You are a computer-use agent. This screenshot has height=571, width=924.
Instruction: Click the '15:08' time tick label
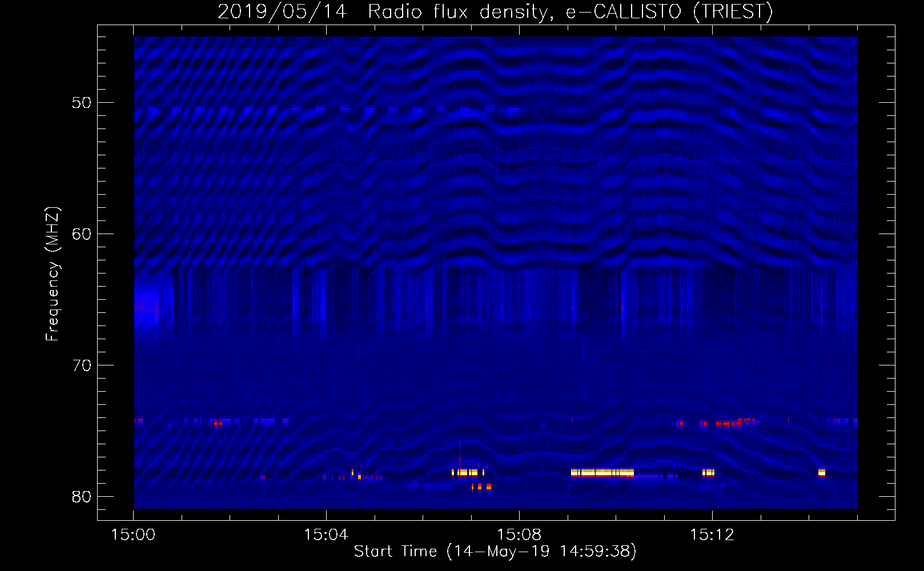519,535
